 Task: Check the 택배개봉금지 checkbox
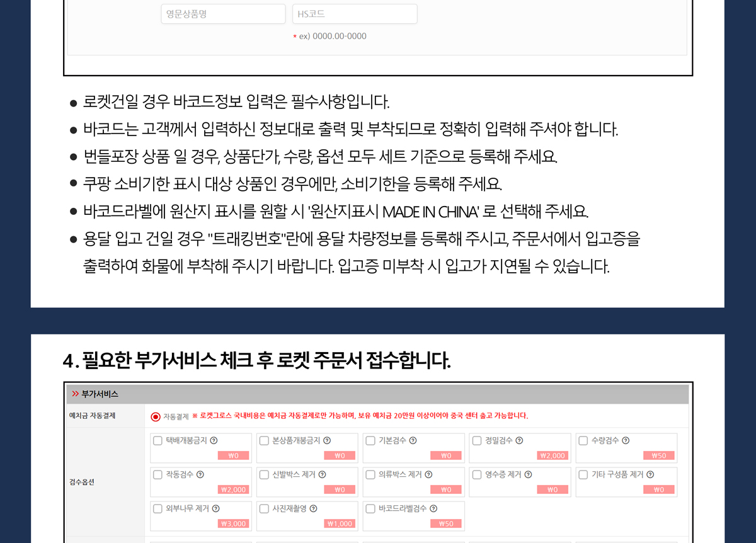[157, 441]
